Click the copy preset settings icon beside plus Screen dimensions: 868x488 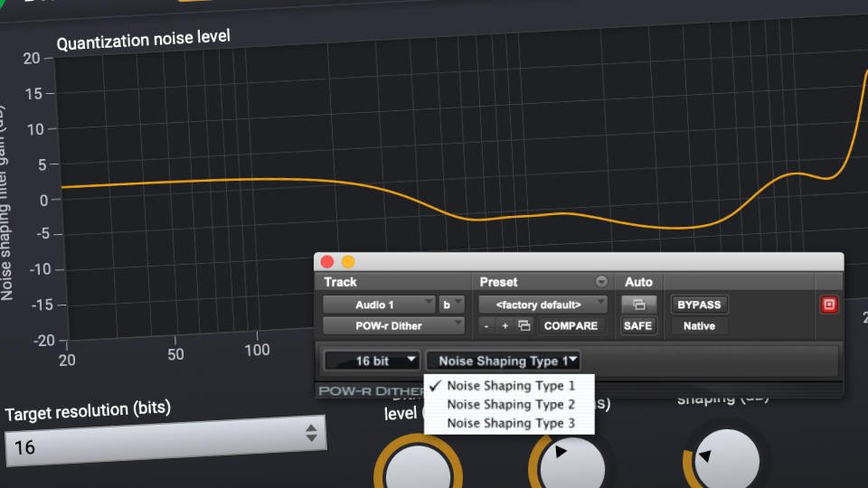524,325
